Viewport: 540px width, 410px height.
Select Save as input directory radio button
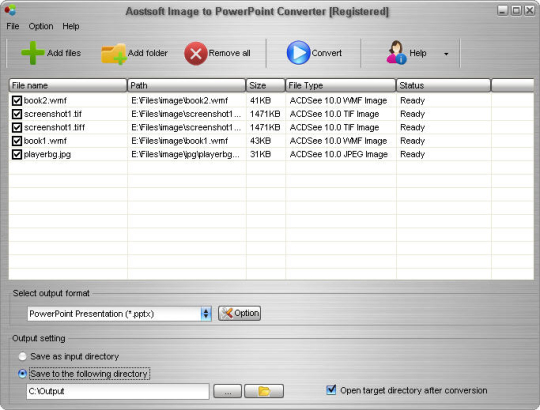coord(22,356)
